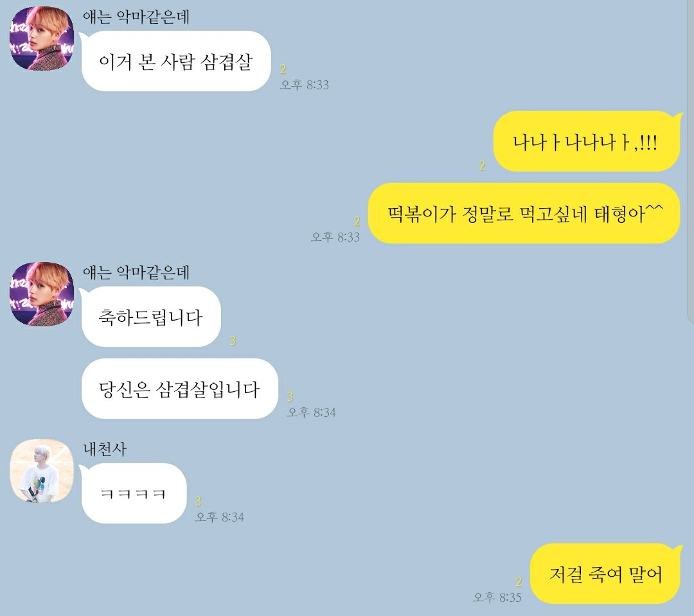Click unread count 3 beside 축하드립니다
This screenshot has height=616, width=694.
point(233,340)
